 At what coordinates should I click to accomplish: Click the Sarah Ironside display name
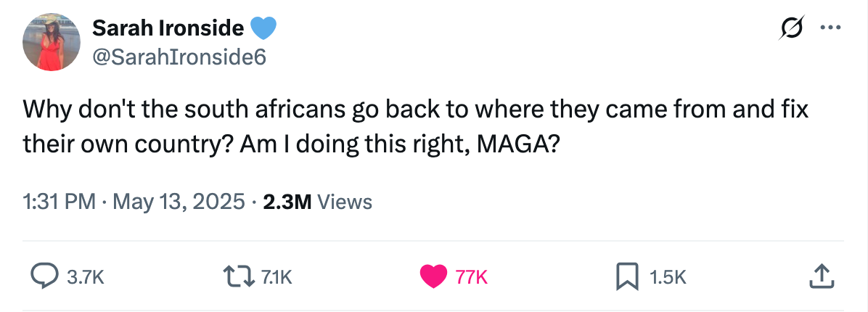tap(168, 28)
